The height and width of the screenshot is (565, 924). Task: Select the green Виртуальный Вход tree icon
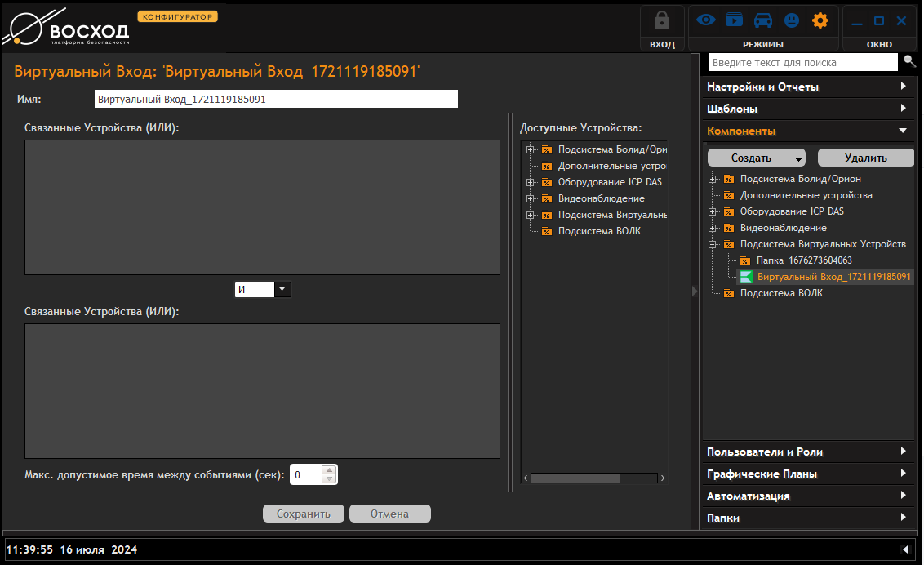point(745,277)
